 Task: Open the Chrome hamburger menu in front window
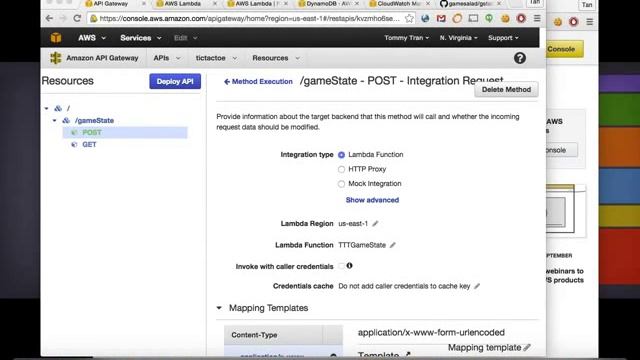[x=537, y=18]
